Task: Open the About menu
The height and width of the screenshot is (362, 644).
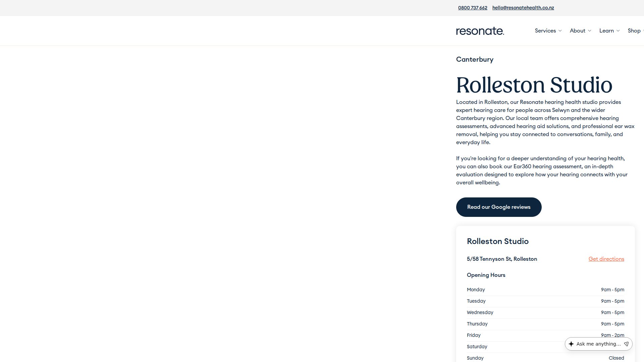Action: tap(581, 31)
